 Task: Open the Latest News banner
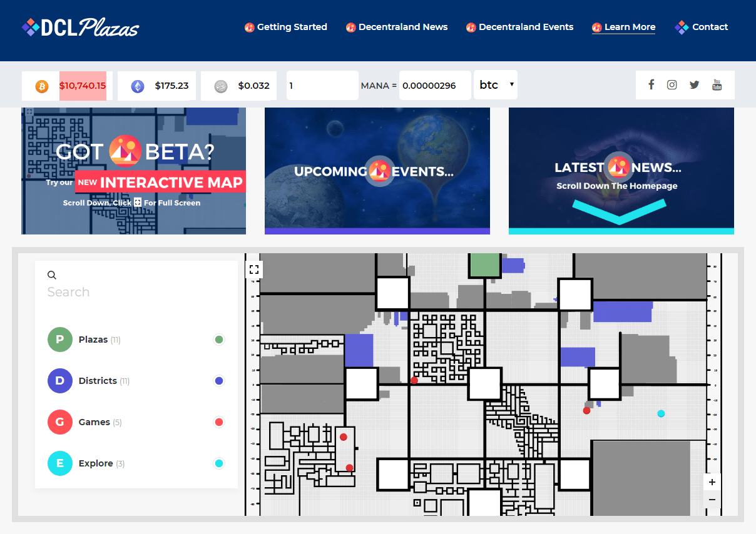(621, 171)
